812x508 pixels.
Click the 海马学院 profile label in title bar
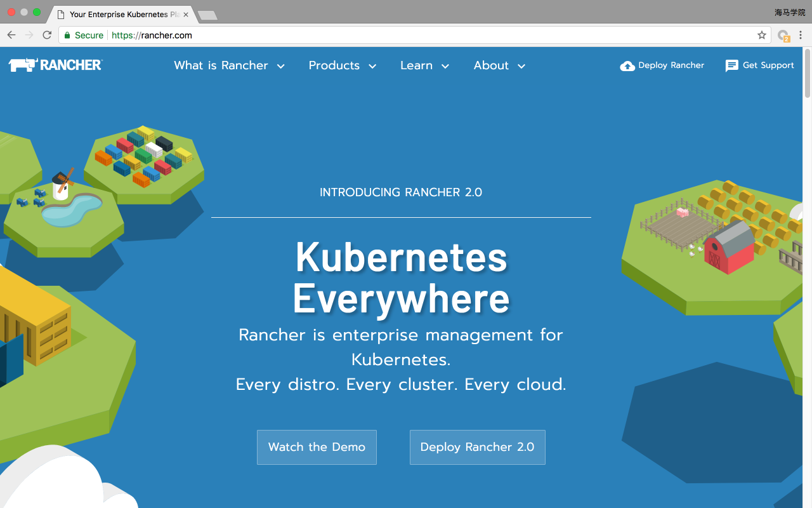790,12
